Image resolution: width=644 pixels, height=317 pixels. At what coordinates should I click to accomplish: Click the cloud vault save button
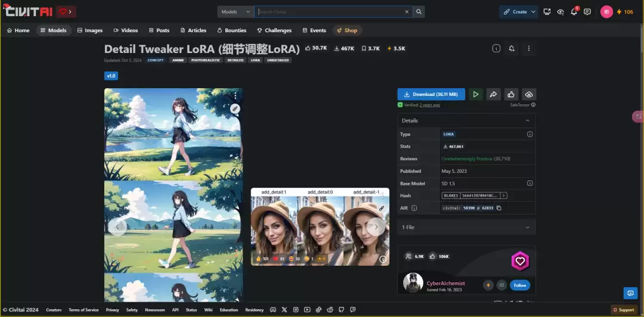[529, 94]
